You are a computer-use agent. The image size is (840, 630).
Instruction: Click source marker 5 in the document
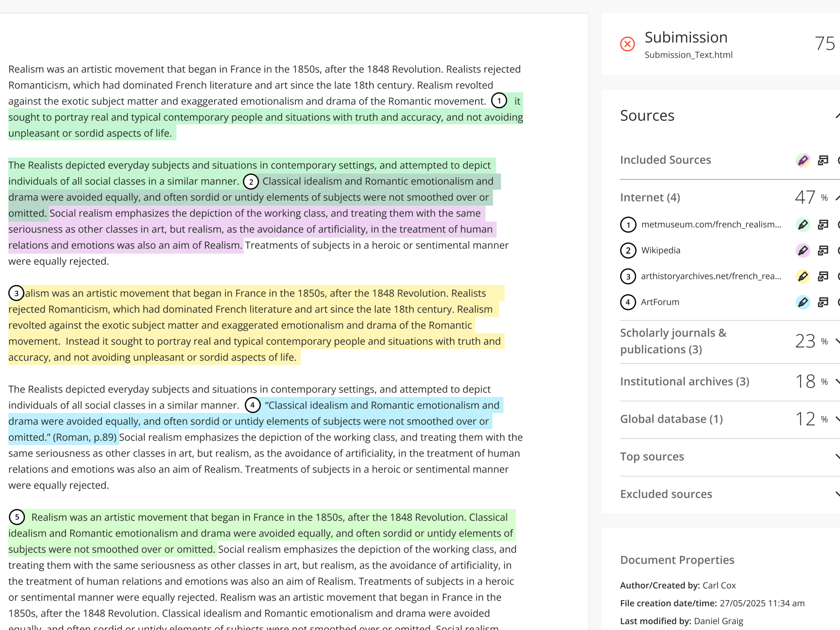[17, 517]
